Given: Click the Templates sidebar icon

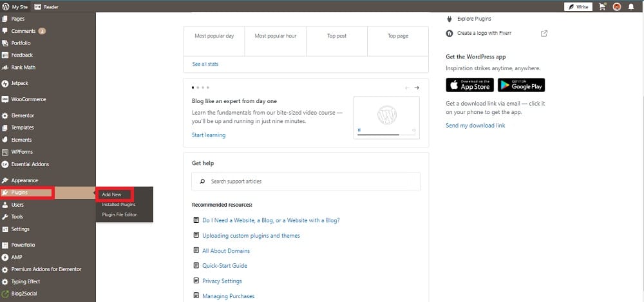Looking at the screenshot, I should tap(5, 127).
